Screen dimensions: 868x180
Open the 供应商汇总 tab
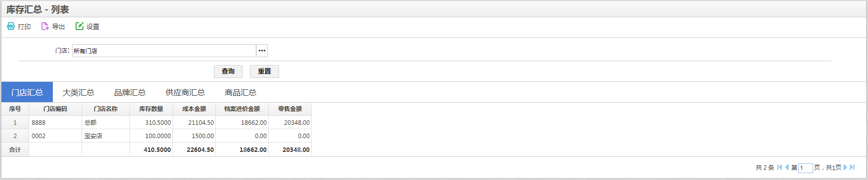pyautogui.click(x=185, y=92)
